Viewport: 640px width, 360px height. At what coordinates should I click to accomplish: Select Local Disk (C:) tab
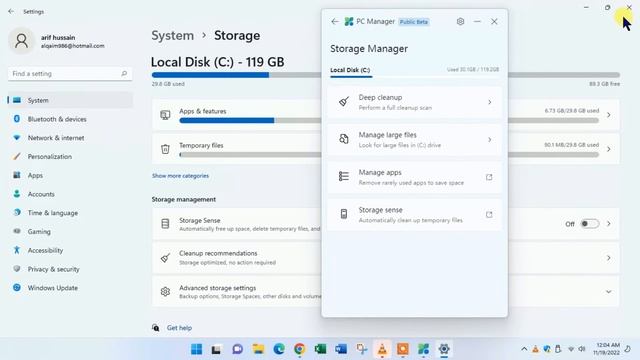[350, 70]
